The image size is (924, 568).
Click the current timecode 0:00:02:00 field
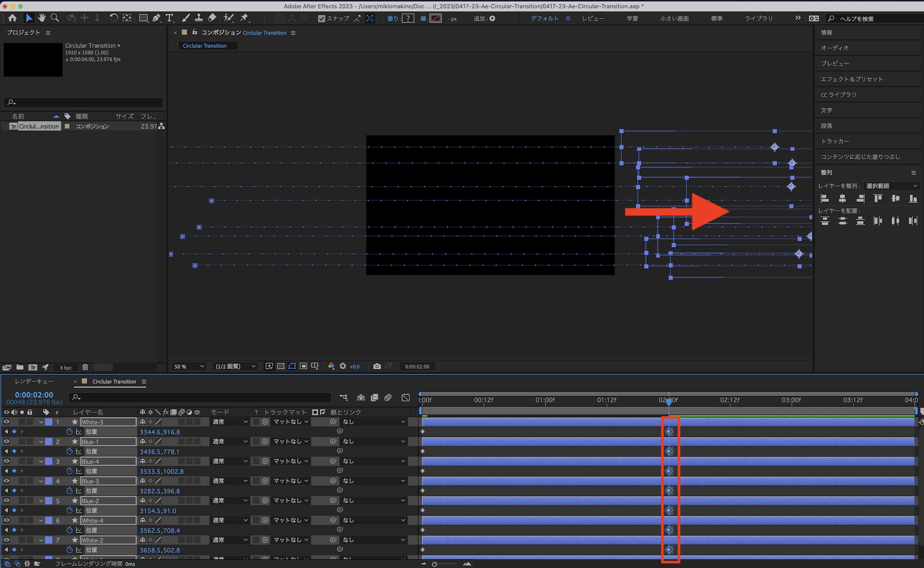coord(34,395)
